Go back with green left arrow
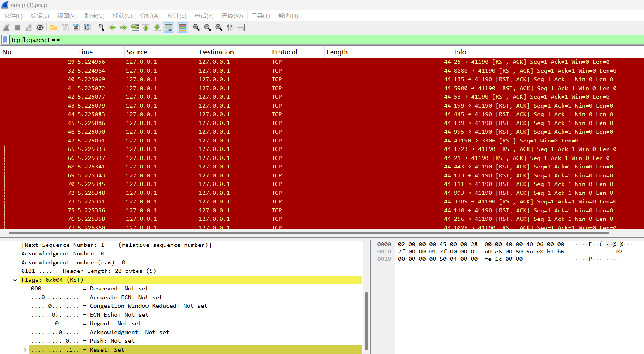Screen dimensions: 644x354 [113, 28]
